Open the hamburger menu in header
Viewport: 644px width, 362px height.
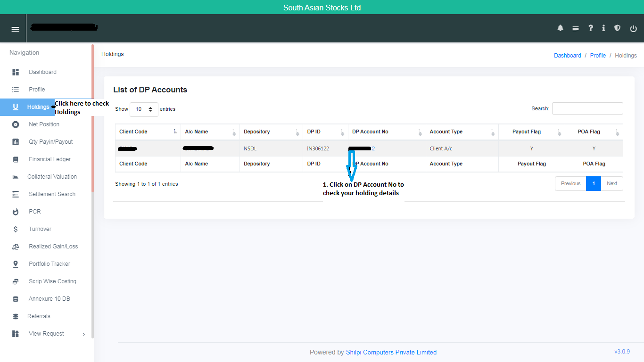[x=16, y=29]
